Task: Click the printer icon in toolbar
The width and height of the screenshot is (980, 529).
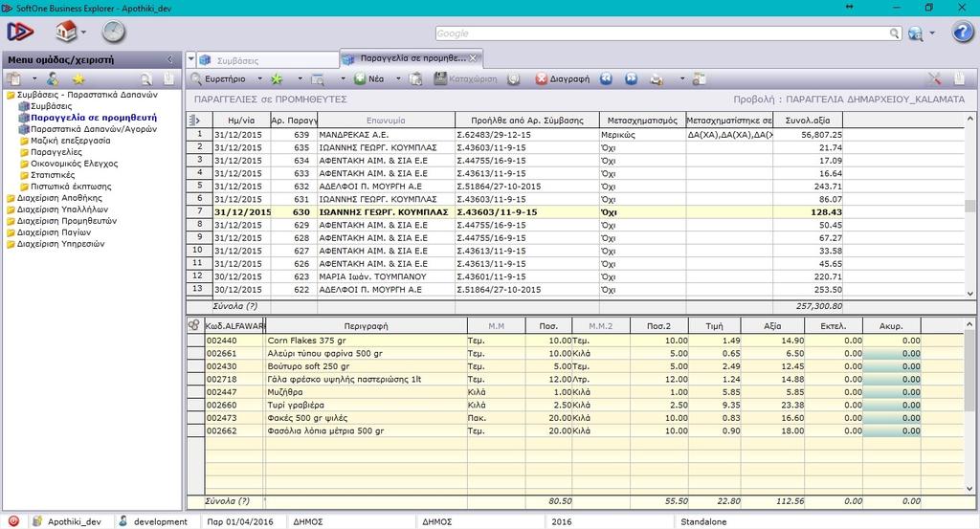Action: tap(657, 78)
